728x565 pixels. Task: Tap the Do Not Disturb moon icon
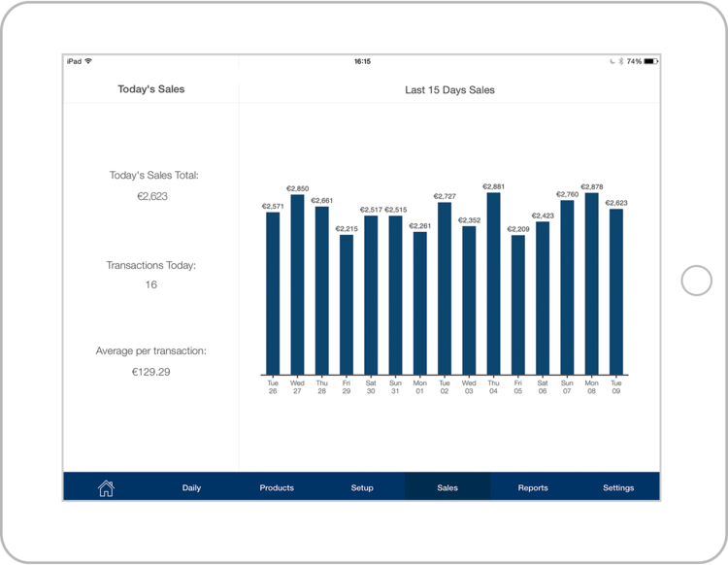[x=612, y=61]
